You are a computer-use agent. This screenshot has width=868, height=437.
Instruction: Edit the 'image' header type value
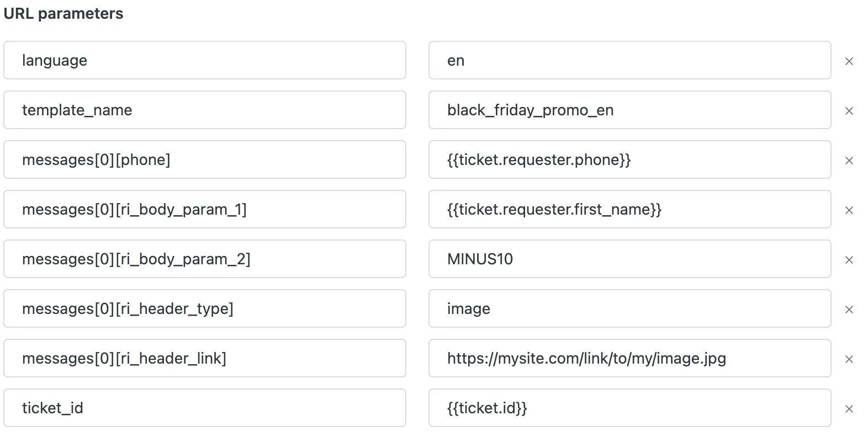pos(629,308)
